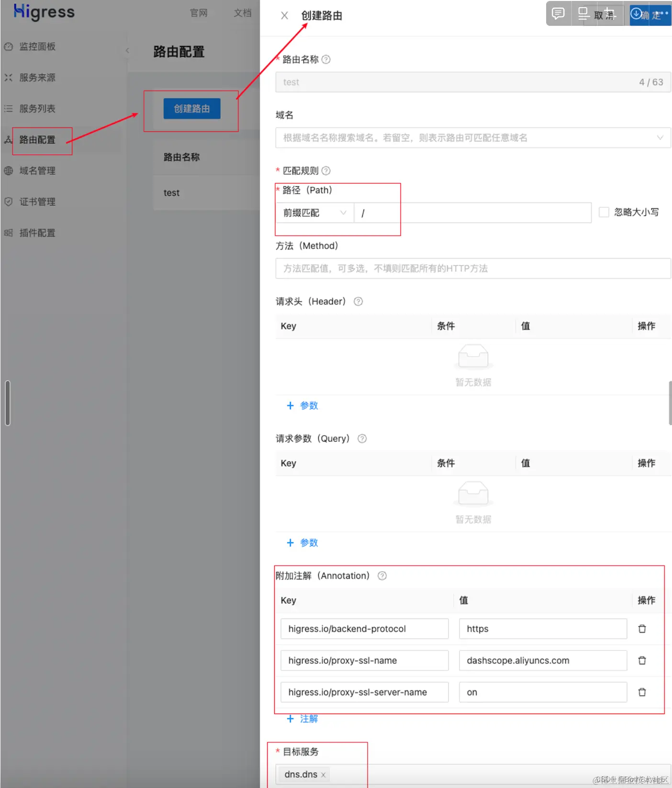Click the dashscope.aliyuncs.com value field
Viewport: 672px width, 788px height.
point(543,660)
